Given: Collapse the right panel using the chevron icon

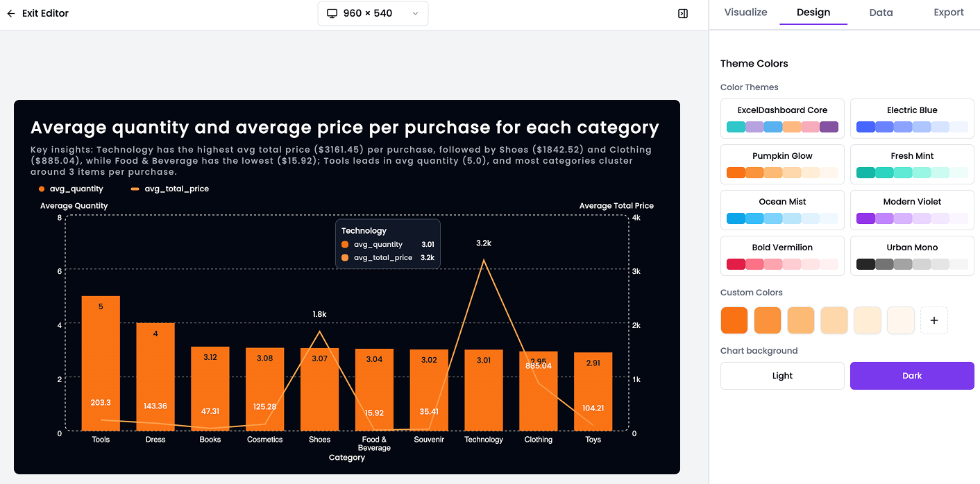Looking at the screenshot, I should [682, 13].
